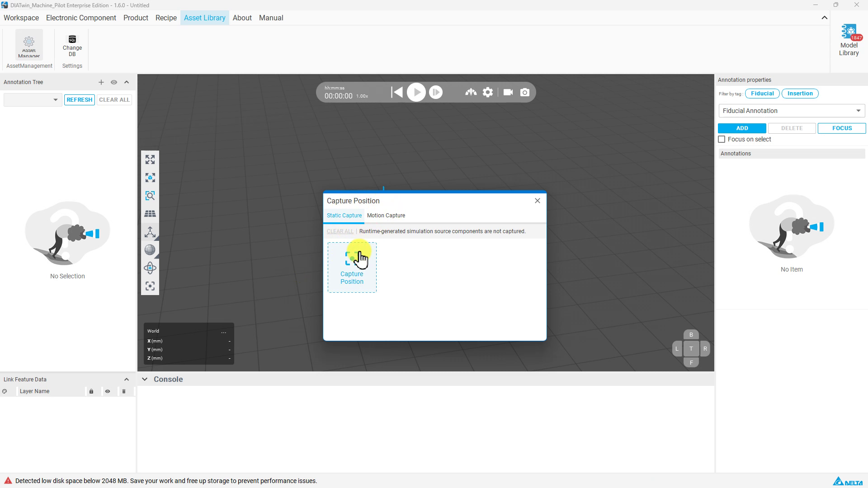This screenshot has height=488, width=868.
Task: Select the Front view on the view cube
Action: point(691,362)
